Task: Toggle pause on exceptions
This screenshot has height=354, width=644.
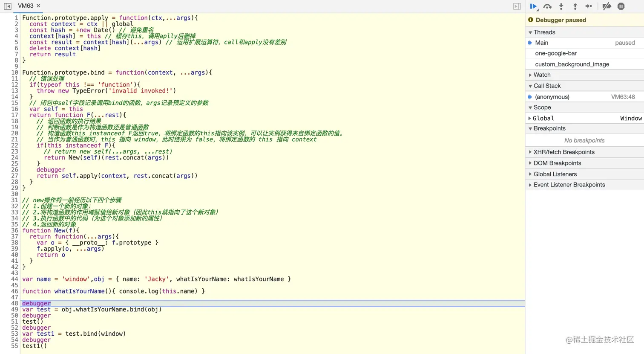Action: 621,6
